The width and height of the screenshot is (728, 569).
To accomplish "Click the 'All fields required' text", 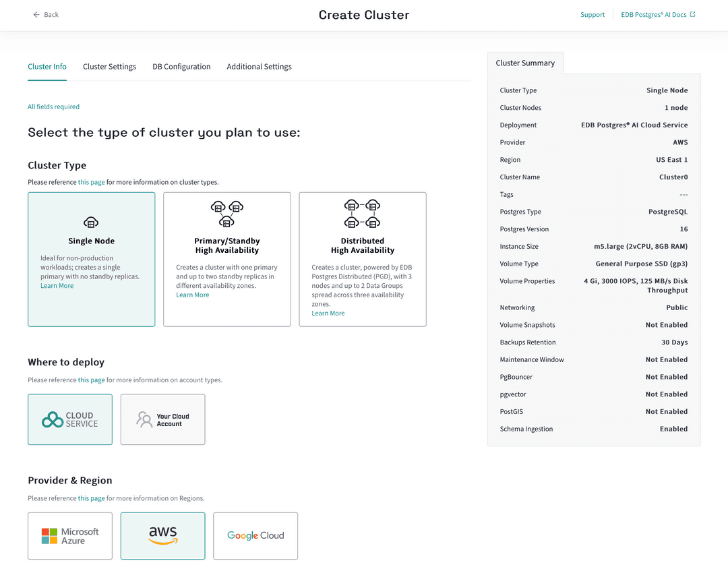I will [x=53, y=107].
